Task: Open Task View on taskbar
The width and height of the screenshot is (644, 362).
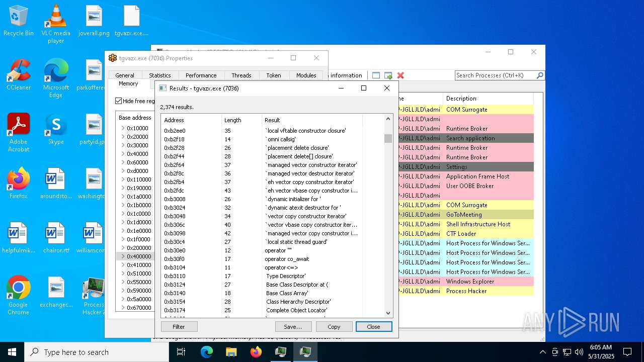Action: tap(181, 352)
